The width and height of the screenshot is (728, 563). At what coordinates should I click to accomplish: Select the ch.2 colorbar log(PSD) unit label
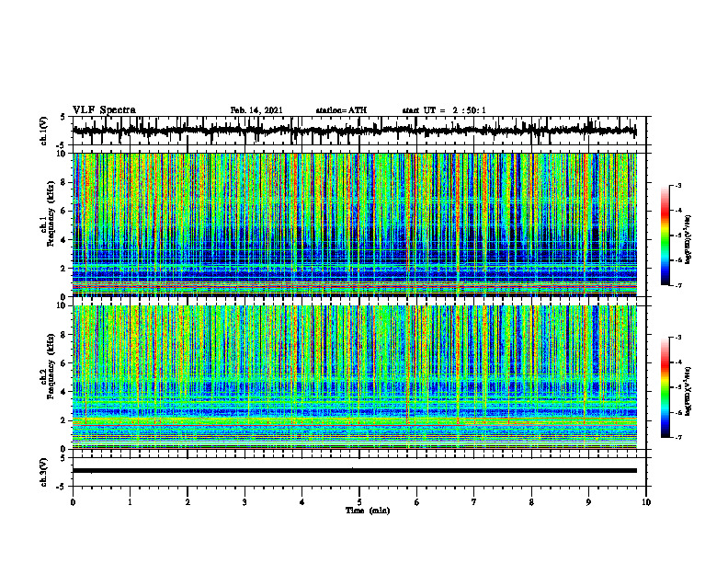[x=689, y=391]
